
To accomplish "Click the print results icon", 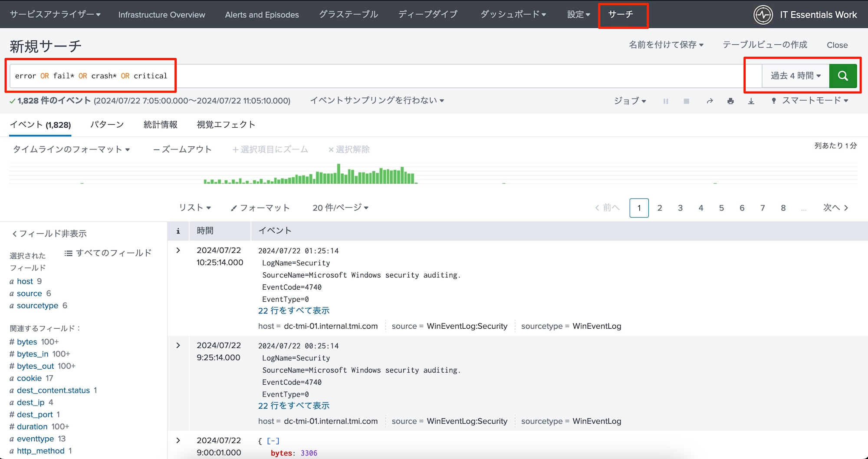I will pos(730,101).
